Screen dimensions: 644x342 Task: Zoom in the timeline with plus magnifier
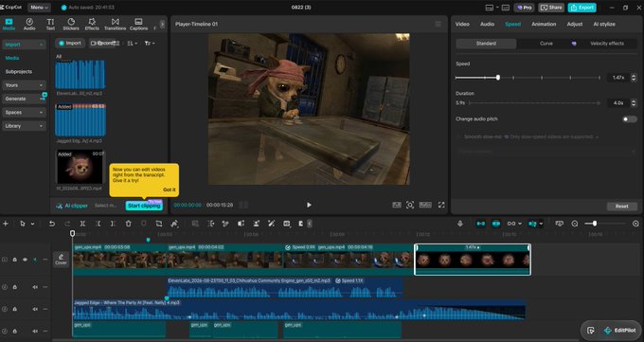pos(635,224)
